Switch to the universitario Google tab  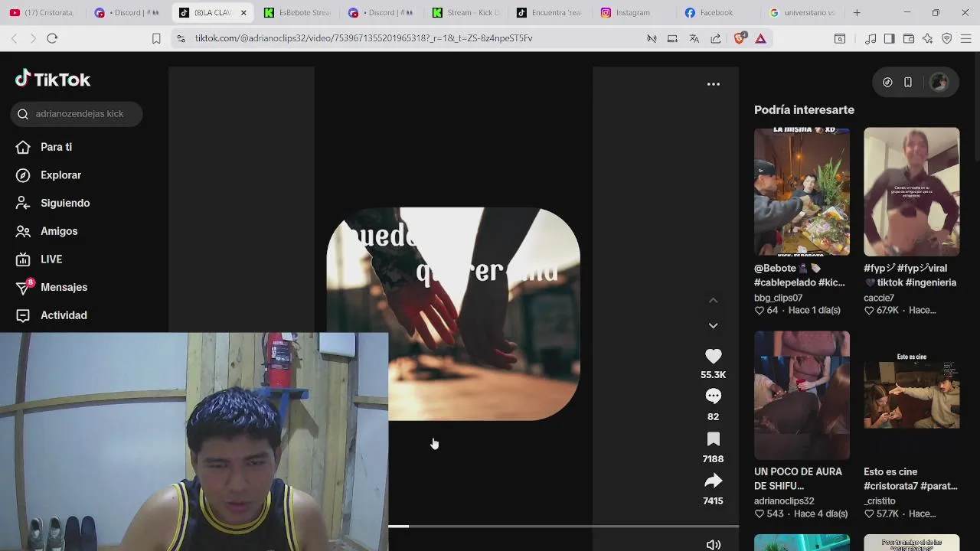click(x=802, y=12)
